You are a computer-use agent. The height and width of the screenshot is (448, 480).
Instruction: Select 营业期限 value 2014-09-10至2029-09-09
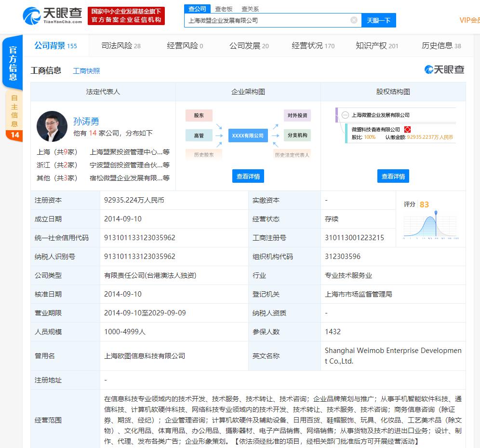(145, 312)
